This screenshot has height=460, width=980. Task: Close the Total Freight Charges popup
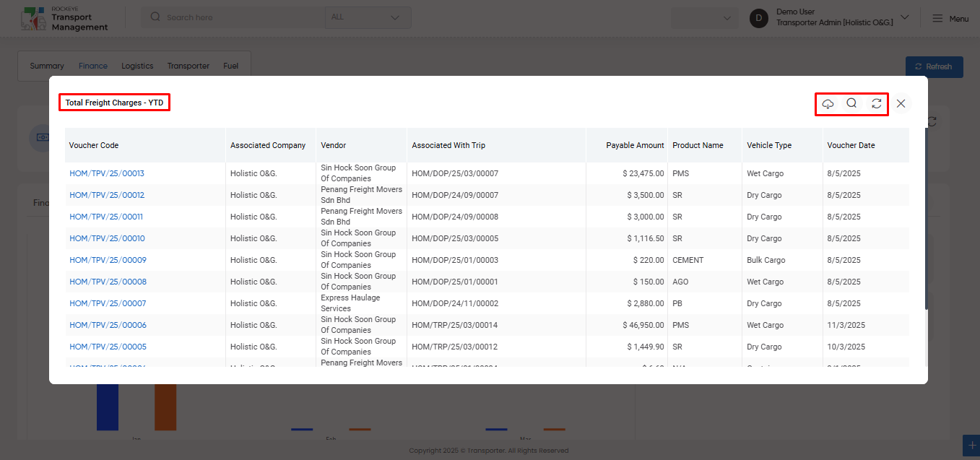pyautogui.click(x=901, y=103)
